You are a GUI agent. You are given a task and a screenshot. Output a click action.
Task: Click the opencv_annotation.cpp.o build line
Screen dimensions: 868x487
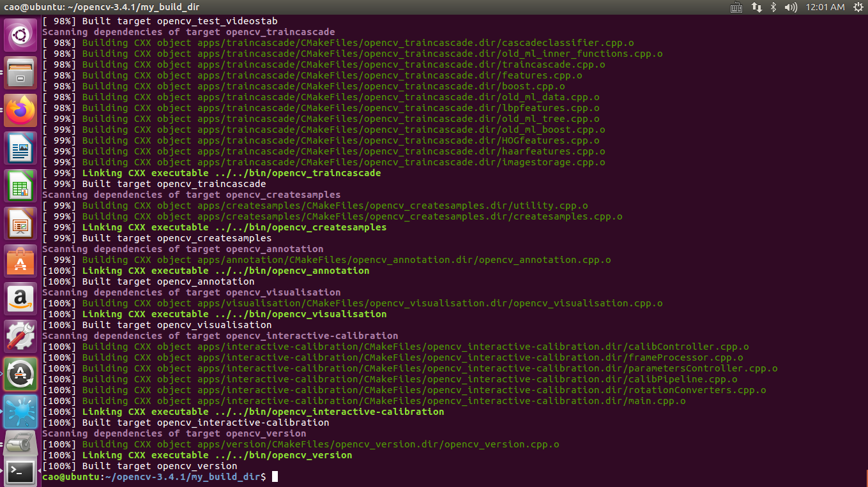click(326, 260)
